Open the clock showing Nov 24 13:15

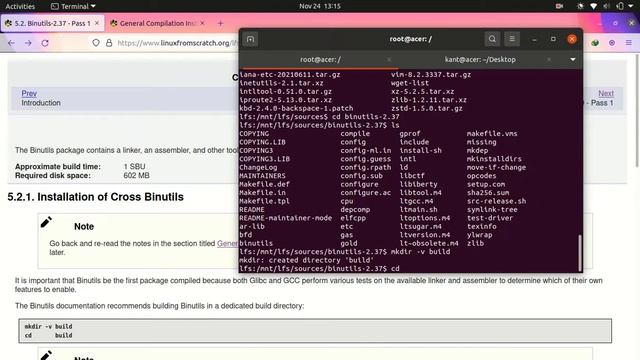click(320, 6)
